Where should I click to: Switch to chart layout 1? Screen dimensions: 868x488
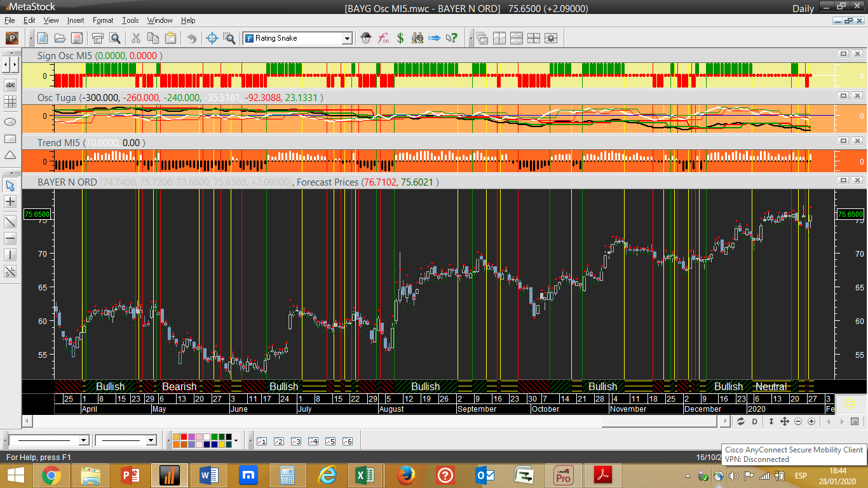[261, 441]
